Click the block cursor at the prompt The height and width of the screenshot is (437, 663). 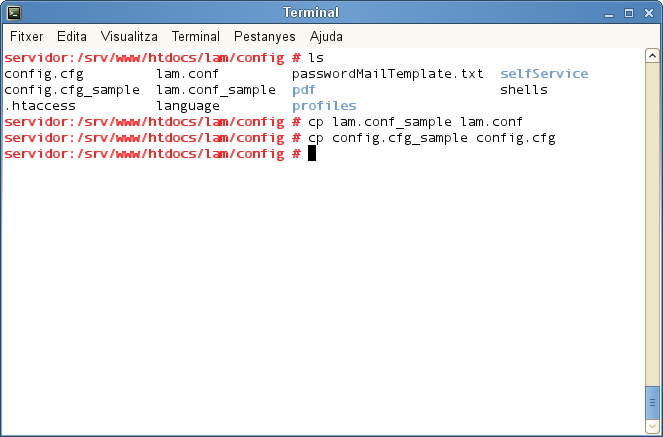[x=312, y=153]
